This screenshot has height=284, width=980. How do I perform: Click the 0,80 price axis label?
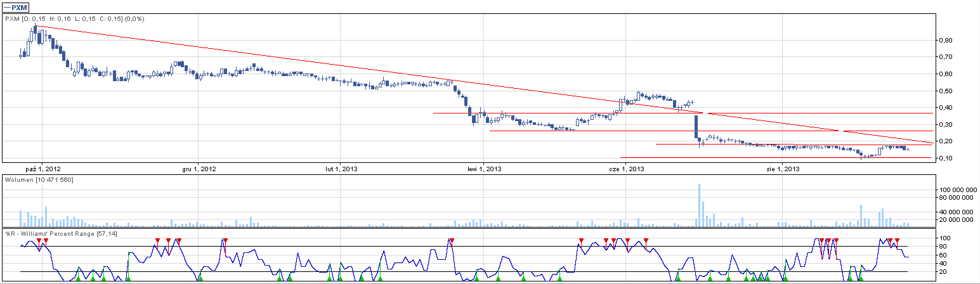[x=945, y=41]
